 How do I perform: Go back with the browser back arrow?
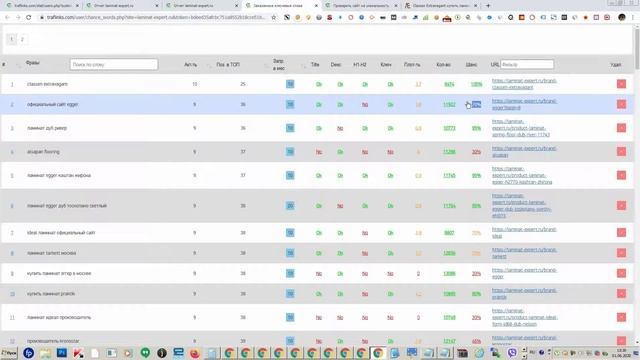coord(7,18)
